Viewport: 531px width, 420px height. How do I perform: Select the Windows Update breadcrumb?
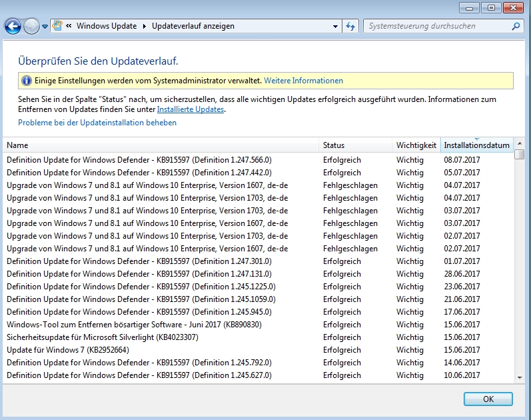(107, 26)
